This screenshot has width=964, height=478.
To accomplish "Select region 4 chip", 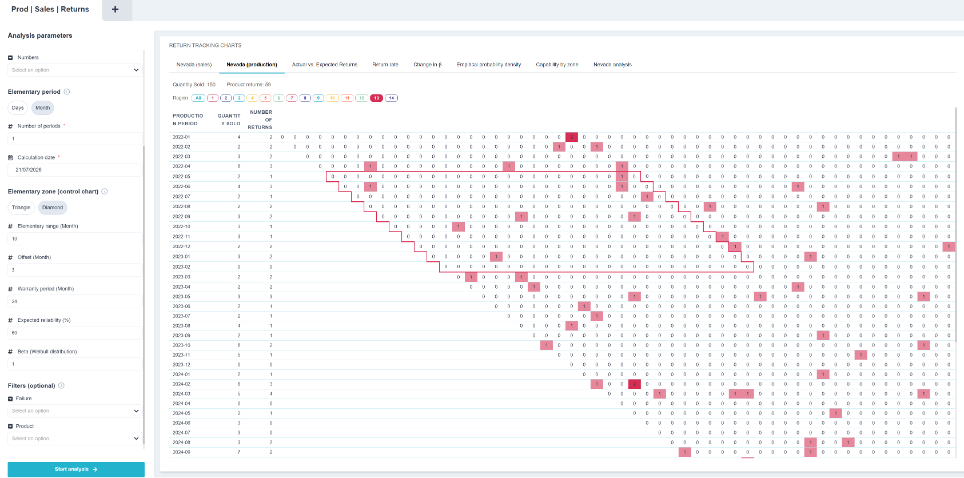I will 253,98.
